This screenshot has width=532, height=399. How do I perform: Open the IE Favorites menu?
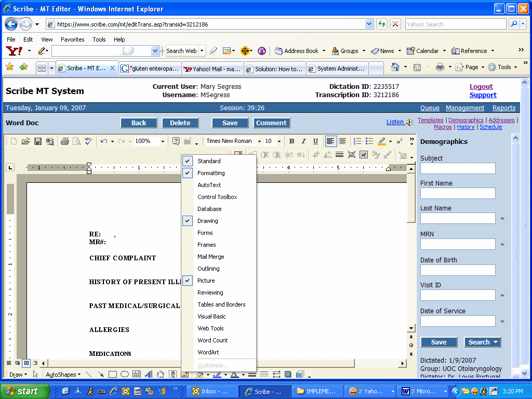click(x=73, y=39)
